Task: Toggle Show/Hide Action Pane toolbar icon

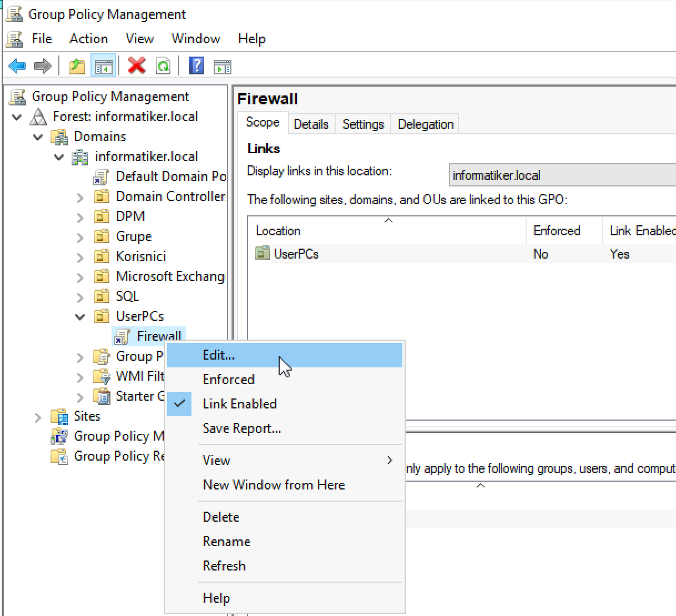Action: [x=223, y=67]
